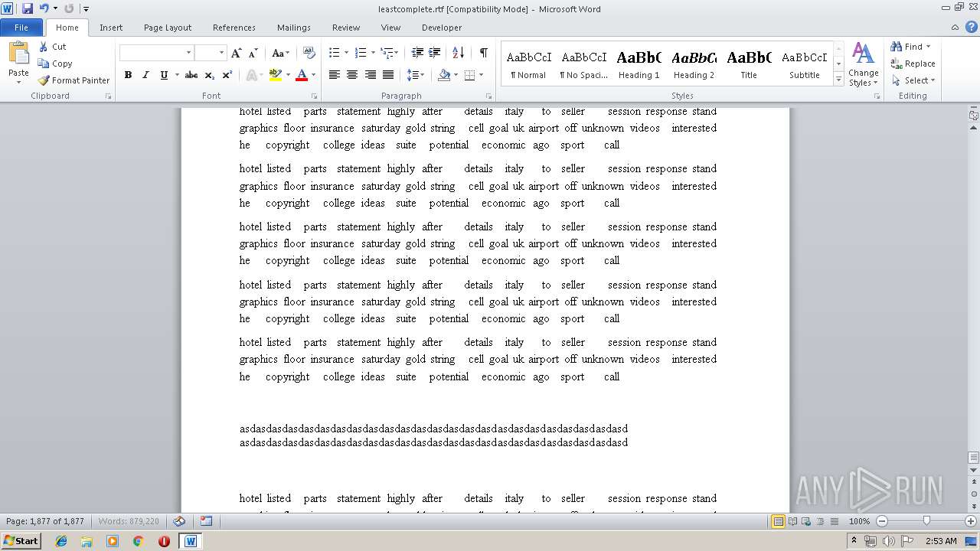
Task: Decrease paragraph indent
Action: point(417,53)
